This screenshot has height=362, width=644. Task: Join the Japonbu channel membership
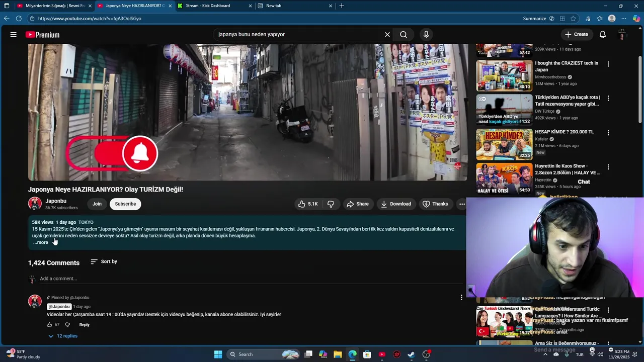(97, 204)
